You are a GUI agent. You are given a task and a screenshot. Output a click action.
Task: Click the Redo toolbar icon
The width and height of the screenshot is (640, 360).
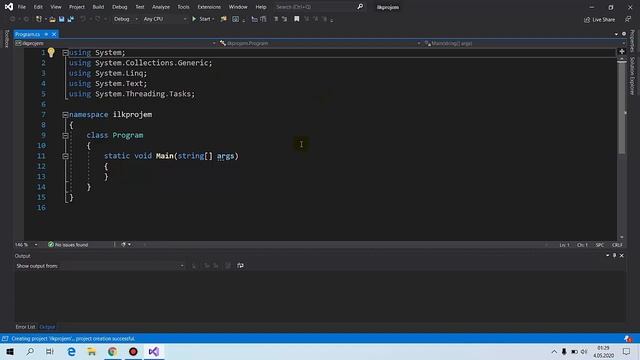coord(98,19)
